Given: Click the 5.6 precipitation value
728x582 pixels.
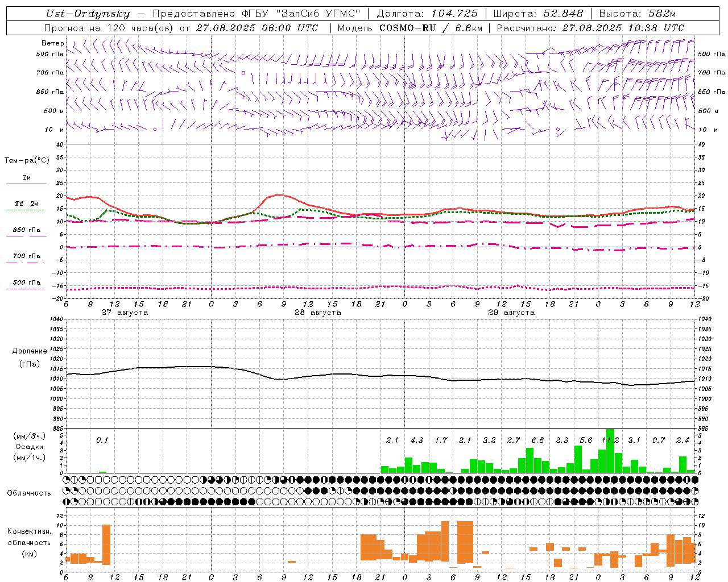Looking at the screenshot, I should 586,440.
